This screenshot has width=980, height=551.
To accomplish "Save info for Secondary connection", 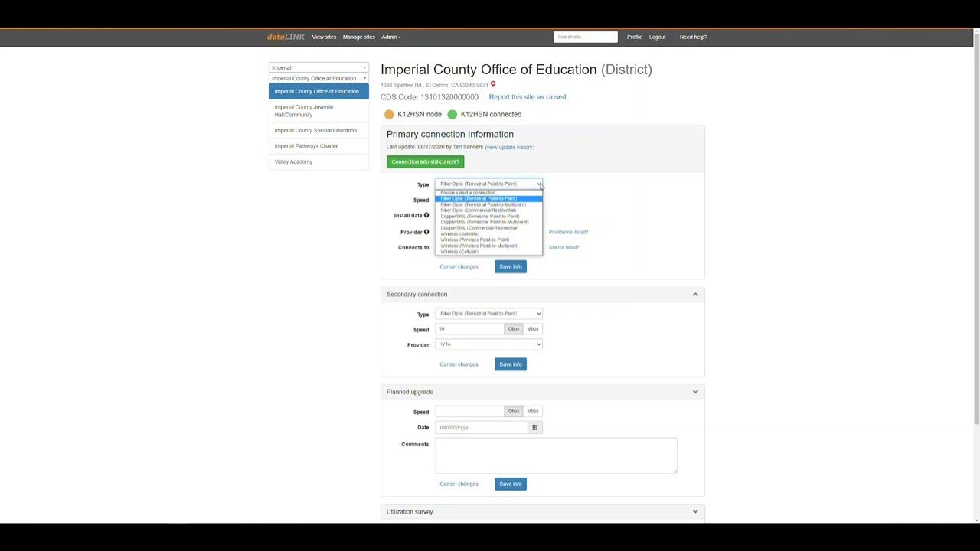I will click(511, 364).
